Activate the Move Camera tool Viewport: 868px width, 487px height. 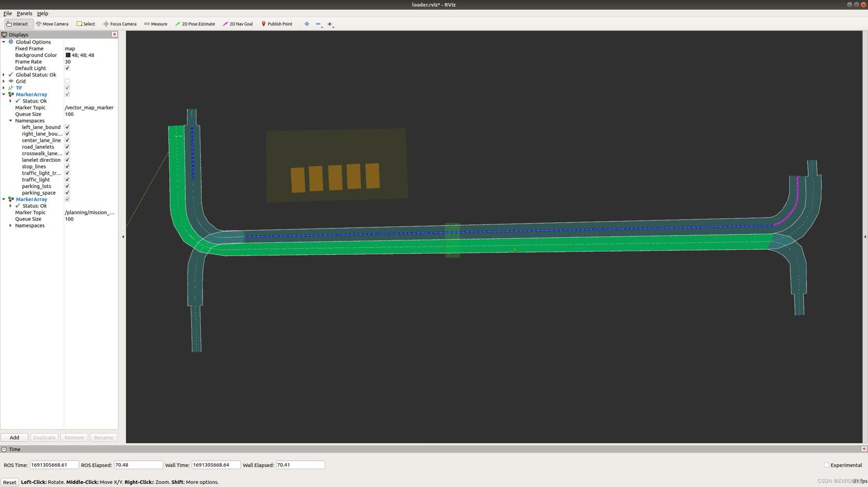52,24
